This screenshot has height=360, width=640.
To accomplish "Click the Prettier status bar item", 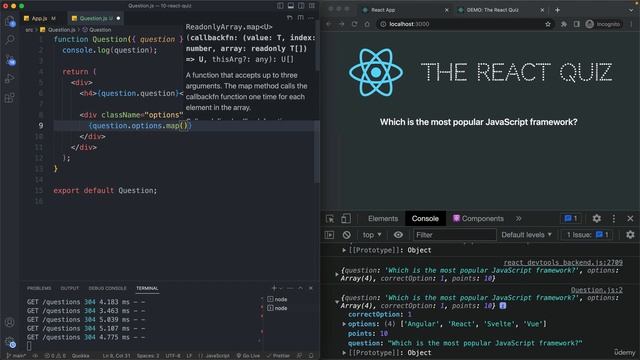I will (x=278, y=356).
